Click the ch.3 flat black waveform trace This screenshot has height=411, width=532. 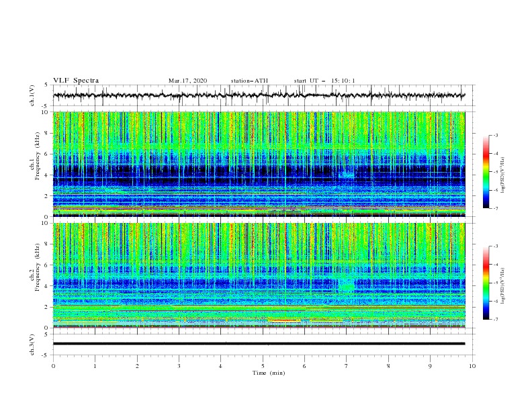[259, 344]
